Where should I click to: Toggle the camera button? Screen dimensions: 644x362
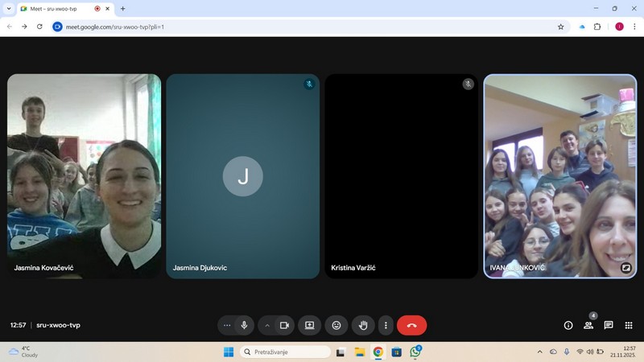pyautogui.click(x=284, y=325)
